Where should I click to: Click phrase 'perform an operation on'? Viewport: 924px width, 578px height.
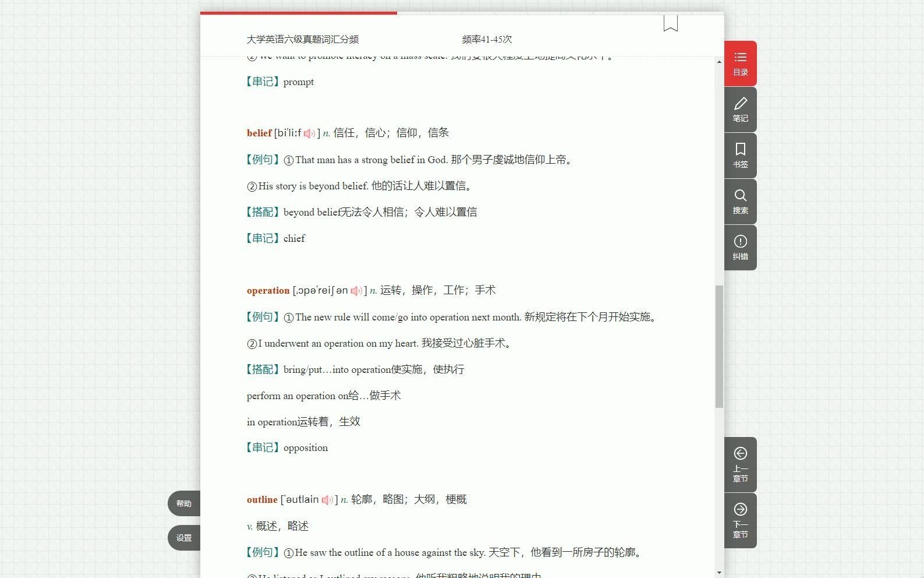pos(298,396)
